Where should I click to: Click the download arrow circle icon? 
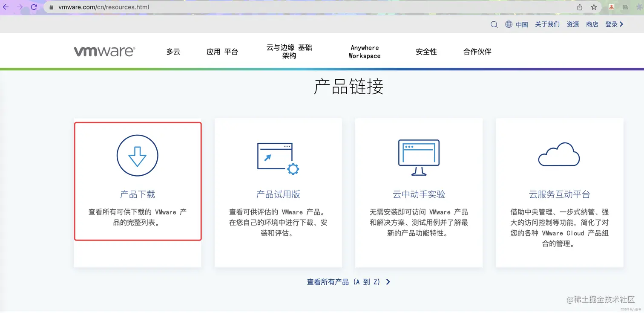coord(138,156)
